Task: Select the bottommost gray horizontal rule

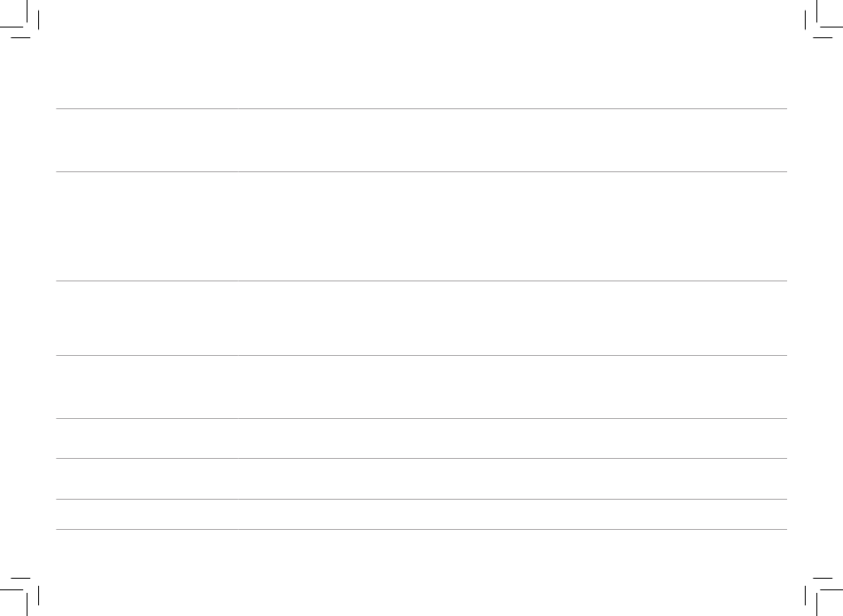Action: click(x=421, y=529)
